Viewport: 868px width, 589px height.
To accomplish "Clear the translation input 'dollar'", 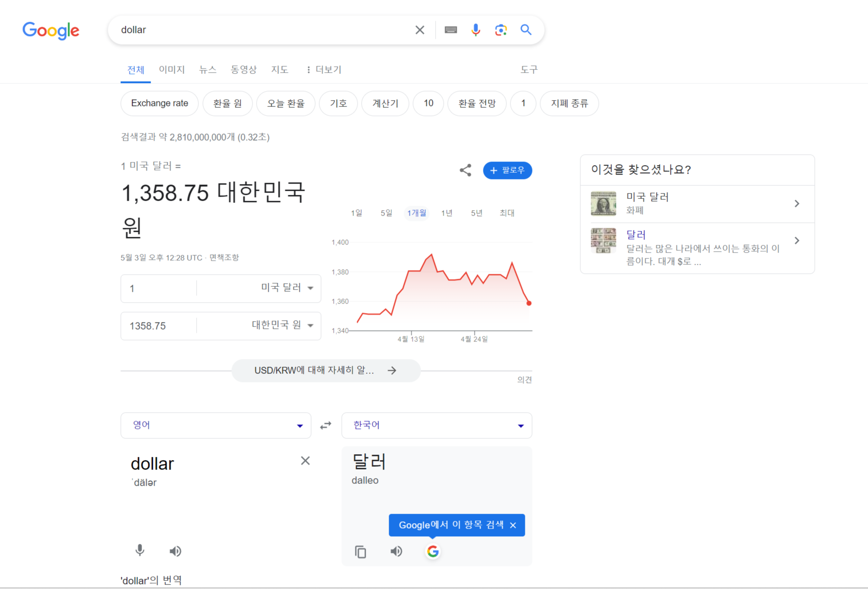I will coord(305,460).
